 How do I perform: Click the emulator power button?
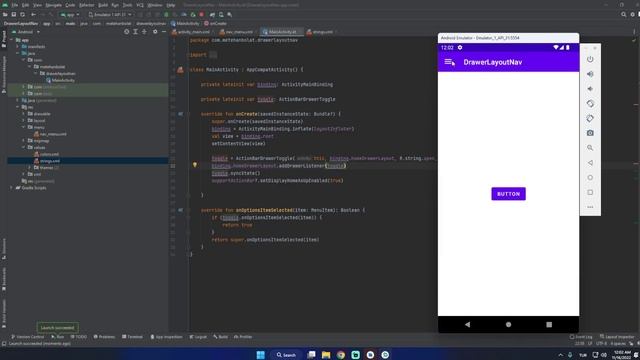pos(590,60)
